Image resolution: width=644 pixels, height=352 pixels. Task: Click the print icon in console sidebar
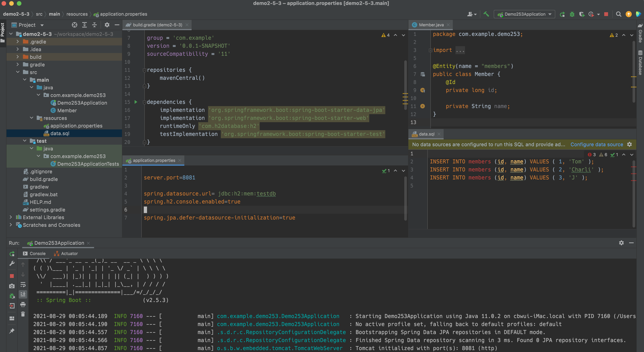23,304
